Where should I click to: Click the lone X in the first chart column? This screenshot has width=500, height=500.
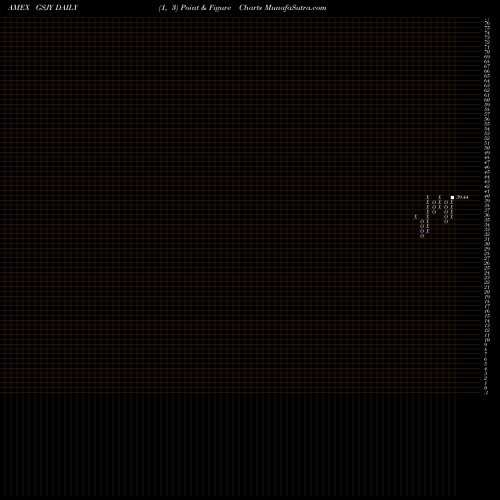(x=416, y=217)
